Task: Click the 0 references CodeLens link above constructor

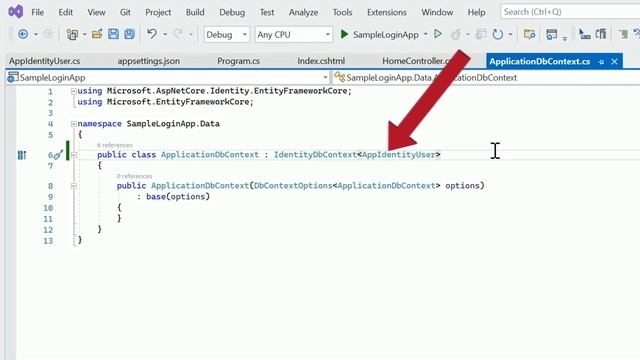Action: coord(134,176)
